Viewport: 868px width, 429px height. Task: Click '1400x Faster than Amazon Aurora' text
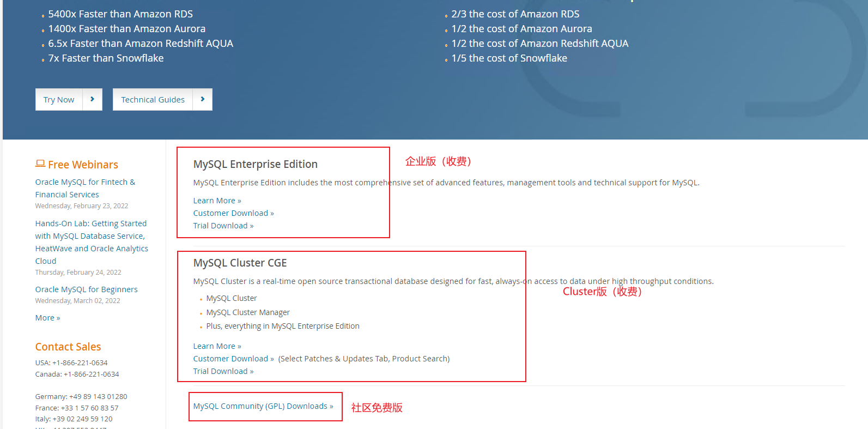click(127, 29)
